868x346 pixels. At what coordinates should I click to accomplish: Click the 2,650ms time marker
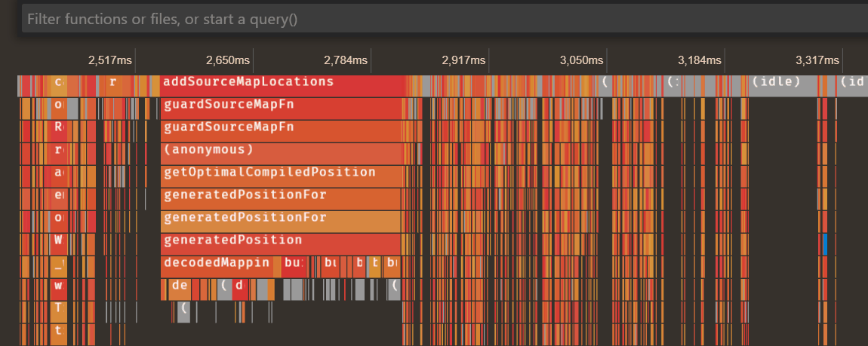pyautogui.click(x=228, y=60)
